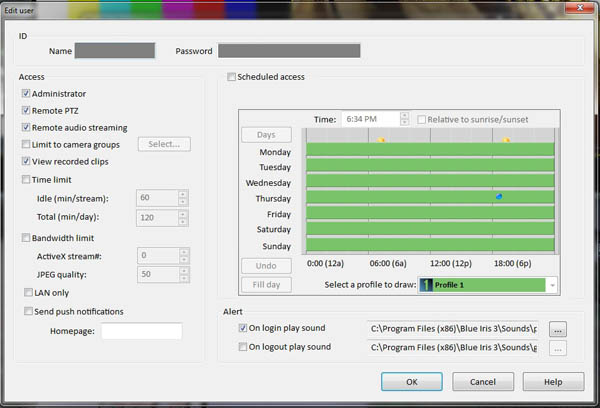Uncheck Remote PTZ access

(x=26, y=111)
